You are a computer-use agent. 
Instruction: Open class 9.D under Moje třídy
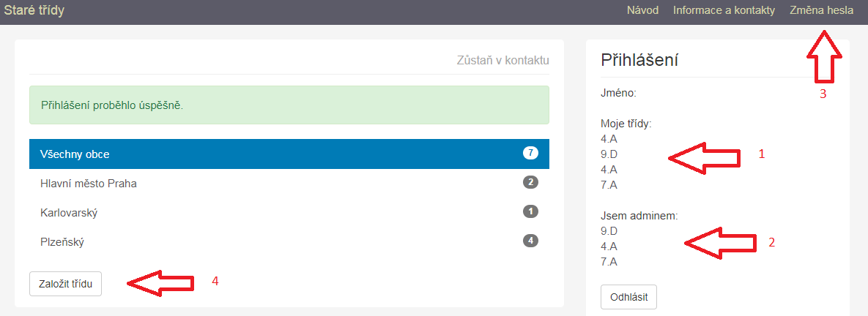pyautogui.click(x=609, y=154)
